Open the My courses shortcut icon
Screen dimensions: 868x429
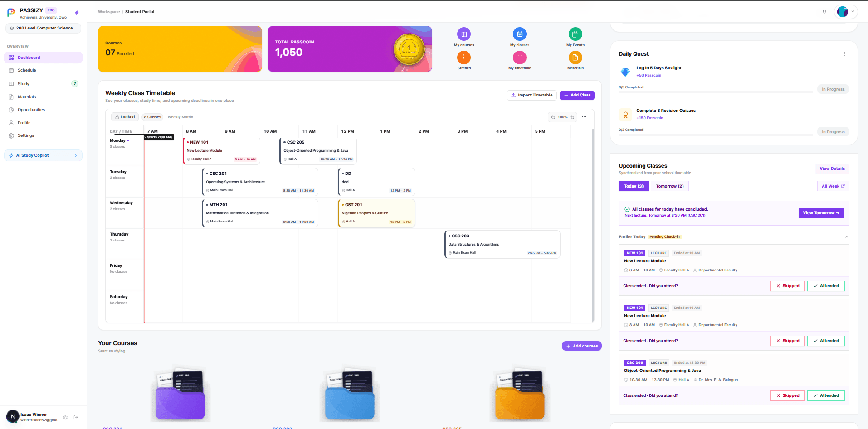pyautogui.click(x=463, y=34)
